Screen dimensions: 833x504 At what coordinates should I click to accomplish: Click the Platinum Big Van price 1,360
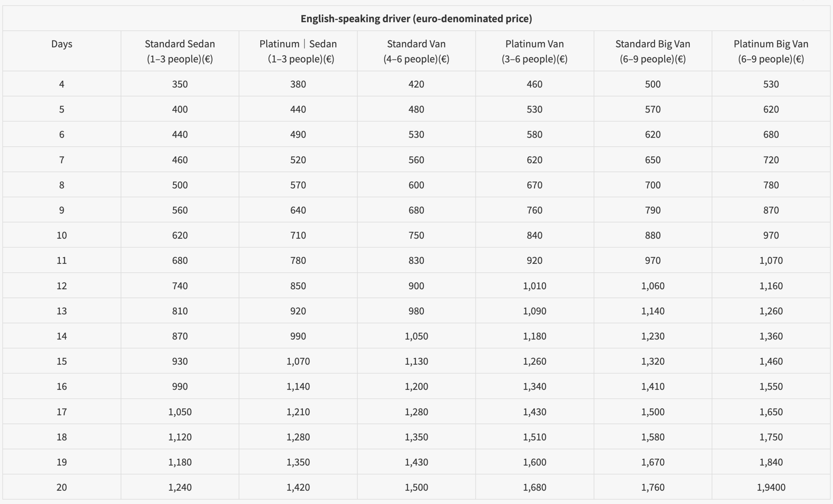[x=771, y=336]
